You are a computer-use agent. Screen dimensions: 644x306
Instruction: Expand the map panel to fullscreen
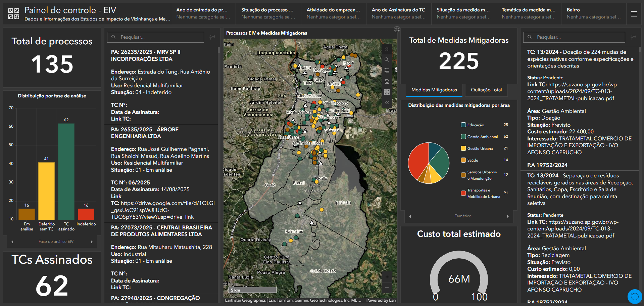(x=397, y=30)
